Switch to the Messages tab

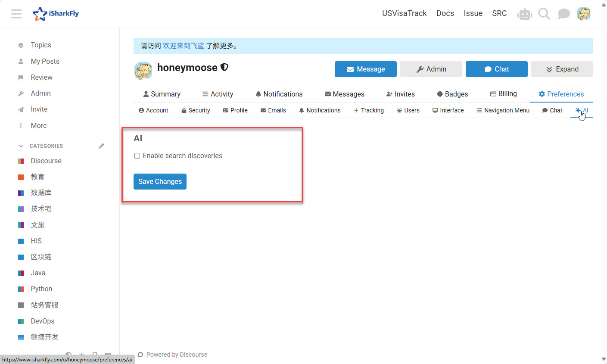tap(344, 94)
